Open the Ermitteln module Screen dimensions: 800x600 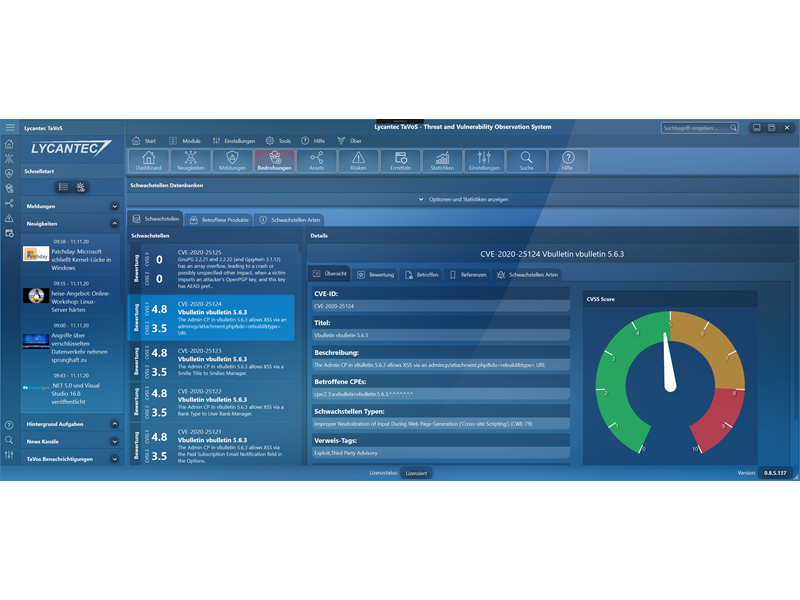pos(401,161)
